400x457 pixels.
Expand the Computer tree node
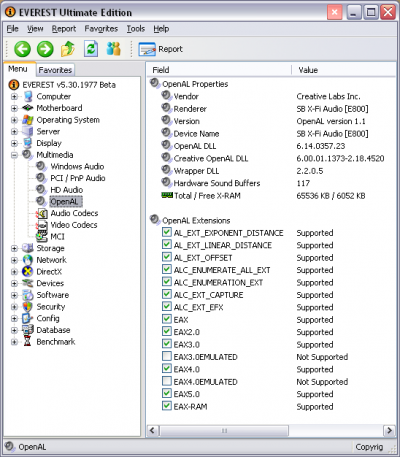coord(14,97)
